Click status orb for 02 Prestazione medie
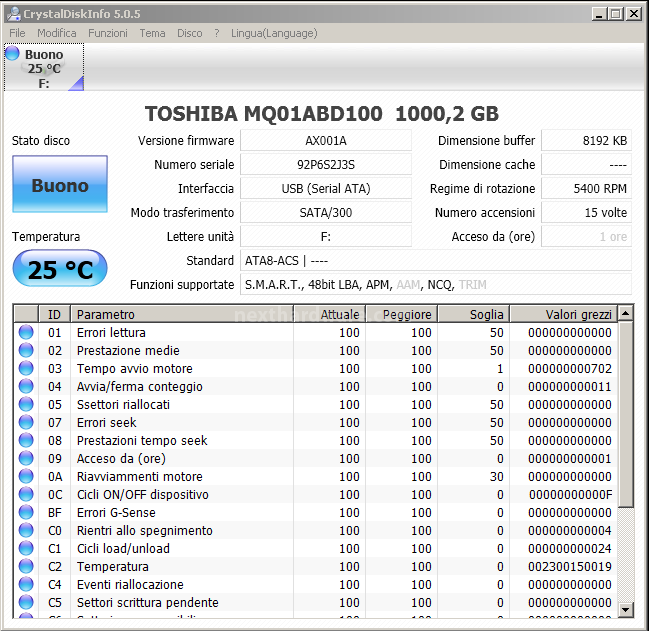The image size is (649, 631). (x=26, y=350)
